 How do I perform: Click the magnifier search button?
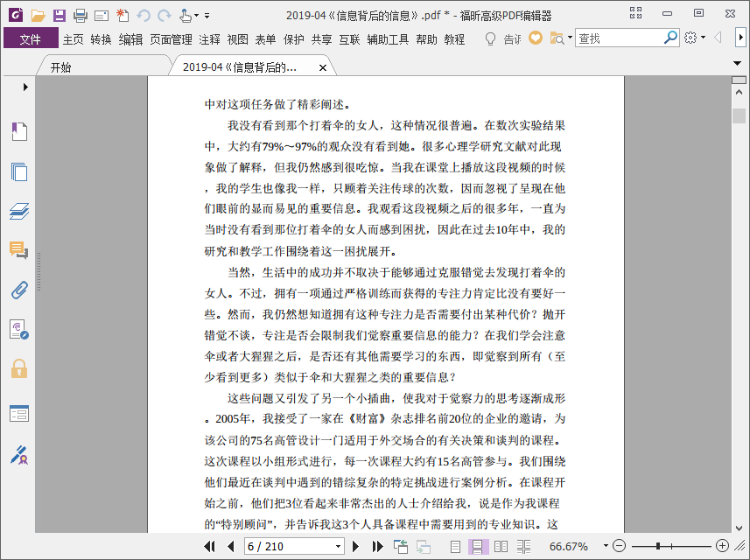coord(671,38)
